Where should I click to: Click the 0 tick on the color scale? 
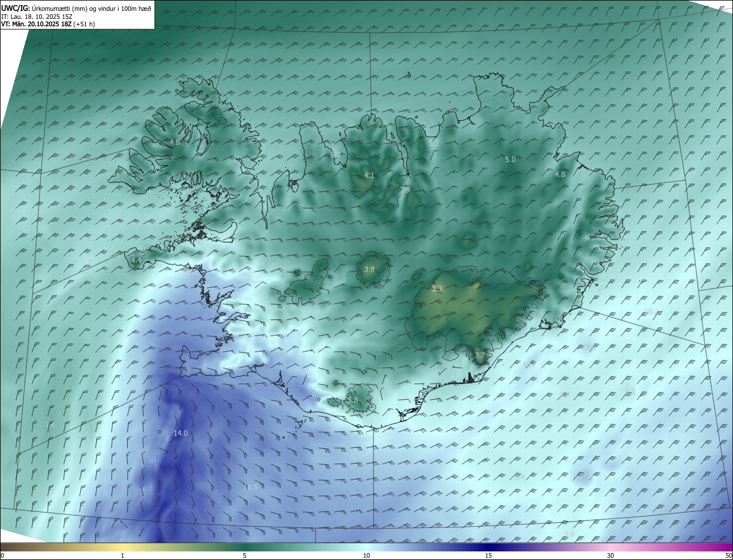point(2,555)
